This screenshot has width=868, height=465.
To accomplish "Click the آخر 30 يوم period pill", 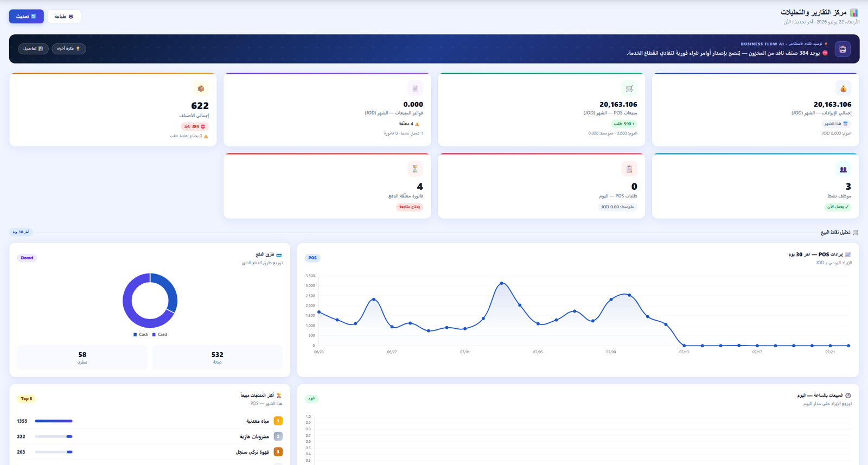I will click(x=21, y=232).
